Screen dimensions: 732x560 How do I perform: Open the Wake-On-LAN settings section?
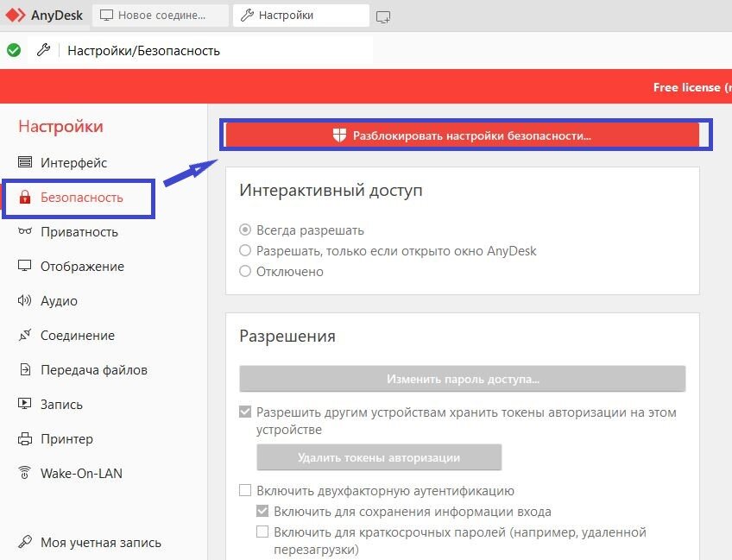click(x=81, y=473)
